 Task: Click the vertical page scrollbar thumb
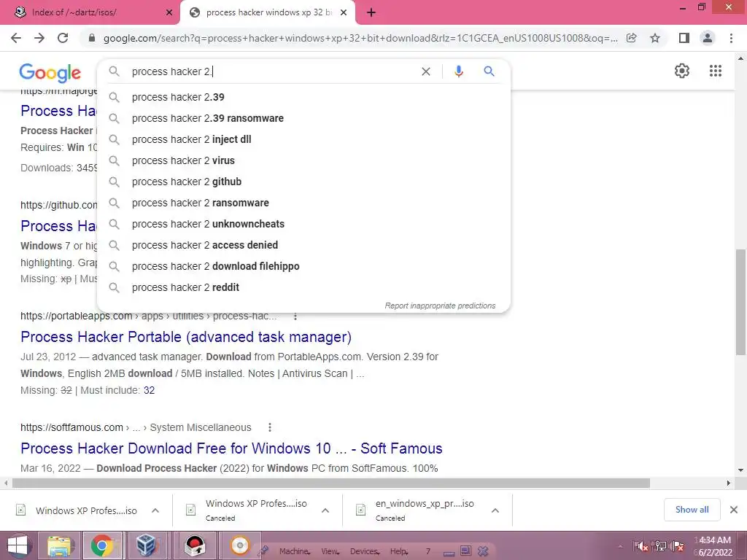(740, 303)
